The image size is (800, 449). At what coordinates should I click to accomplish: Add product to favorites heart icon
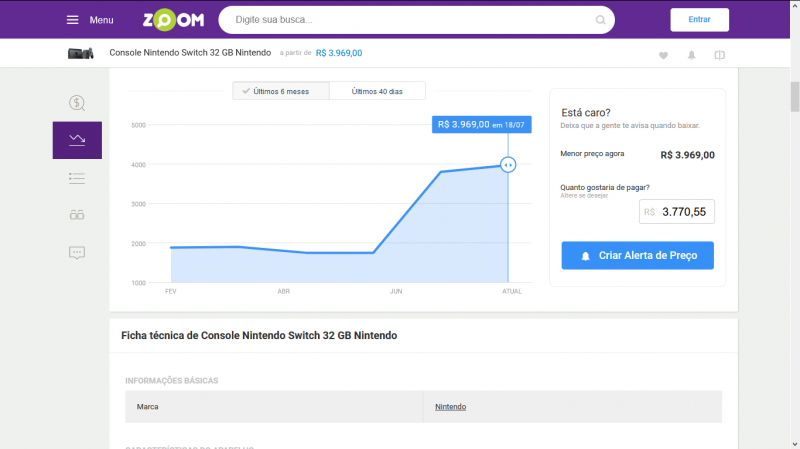pyautogui.click(x=663, y=55)
